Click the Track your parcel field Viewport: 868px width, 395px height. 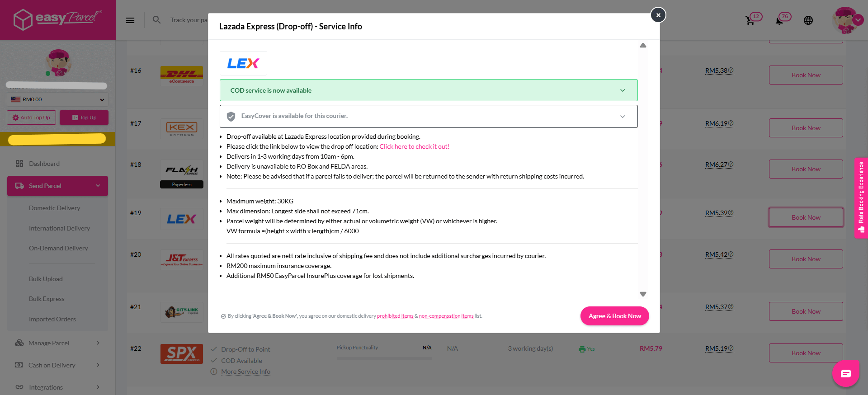tap(189, 20)
